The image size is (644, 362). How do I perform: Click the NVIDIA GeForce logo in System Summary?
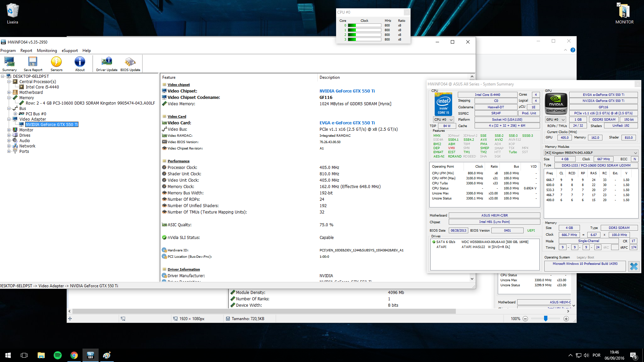[x=556, y=103]
